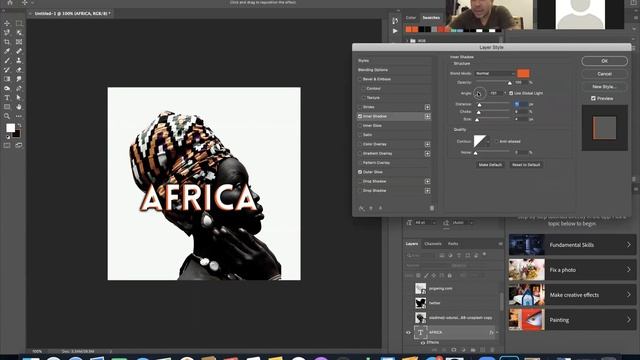Viewport: 640px width, 360px height.
Task: Switch to the Channels tab
Action: point(433,244)
